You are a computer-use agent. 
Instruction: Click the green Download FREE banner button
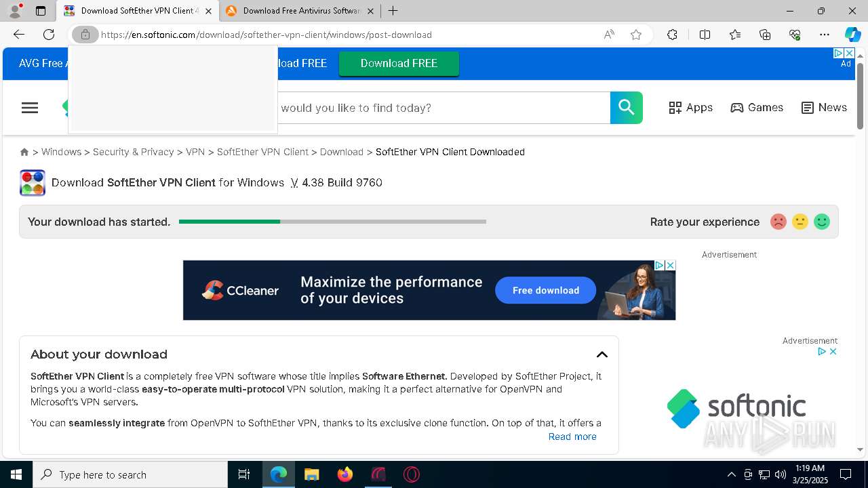399,63
